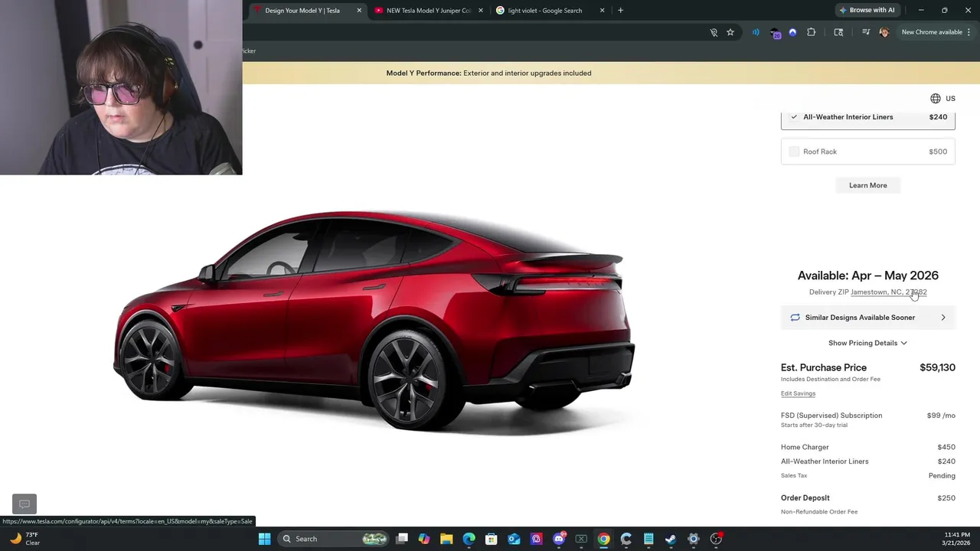Uncheck All-Weather Interior Liners option
This screenshot has height=551, width=980.
point(794,117)
